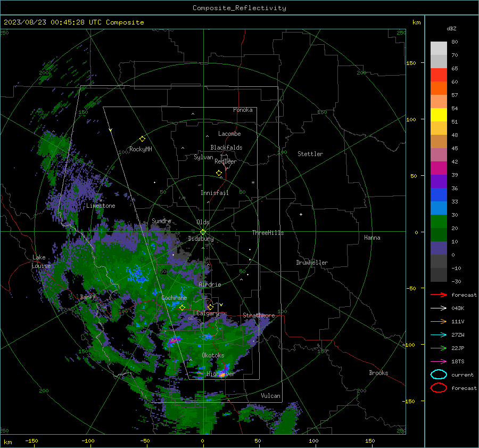Click the ThreeHills town label

[268, 233]
